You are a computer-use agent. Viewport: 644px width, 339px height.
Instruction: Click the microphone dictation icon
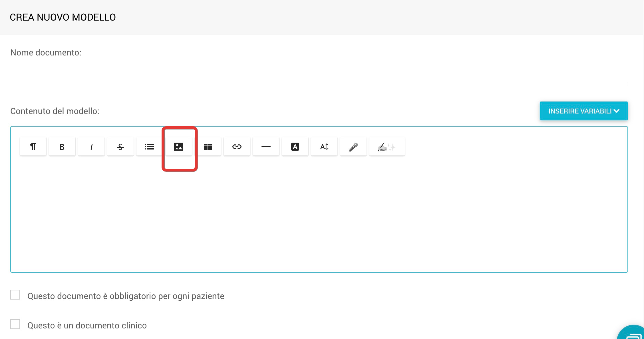[353, 147]
